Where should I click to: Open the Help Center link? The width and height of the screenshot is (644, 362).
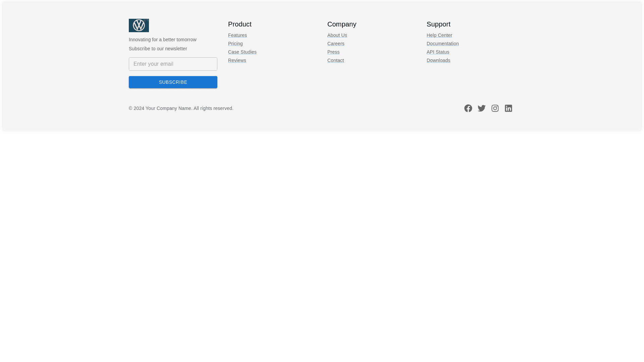[x=439, y=35]
